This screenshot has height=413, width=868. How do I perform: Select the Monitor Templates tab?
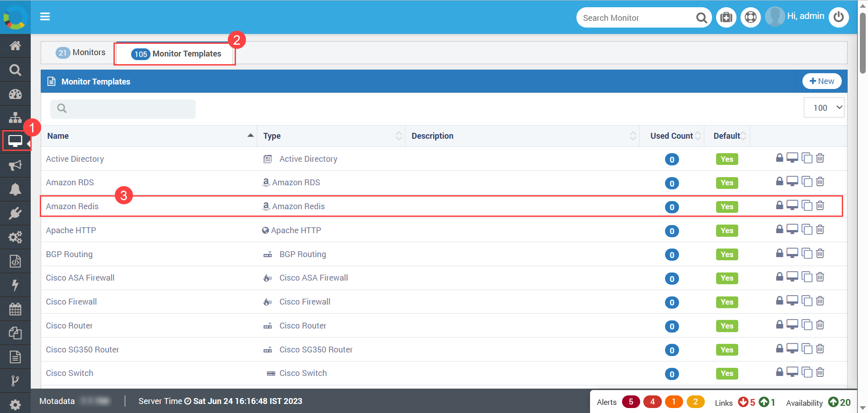(176, 54)
